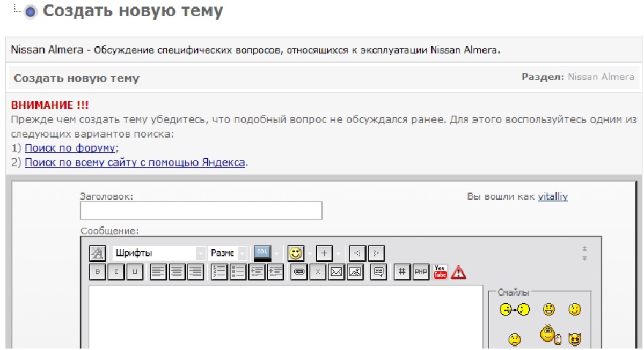644x350 pixels.
Task: Click the plus attachment button
Action: click(x=324, y=253)
